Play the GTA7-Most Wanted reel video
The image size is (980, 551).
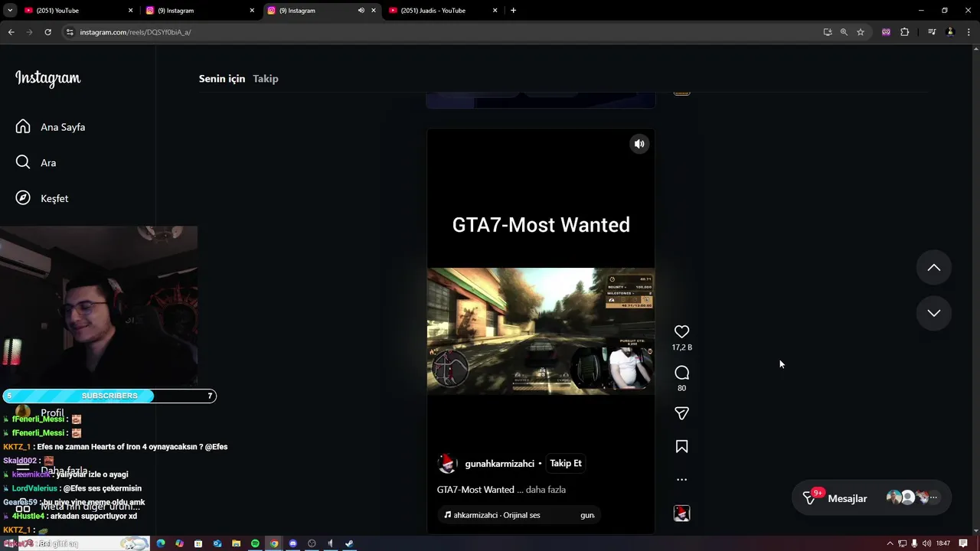point(541,331)
